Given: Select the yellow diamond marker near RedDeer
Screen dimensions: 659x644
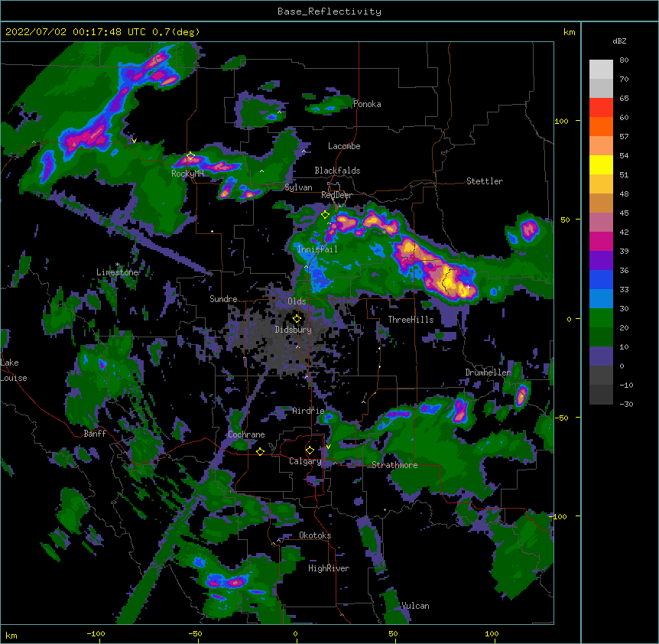Looking at the screenshot, I should tap(325, 215).
